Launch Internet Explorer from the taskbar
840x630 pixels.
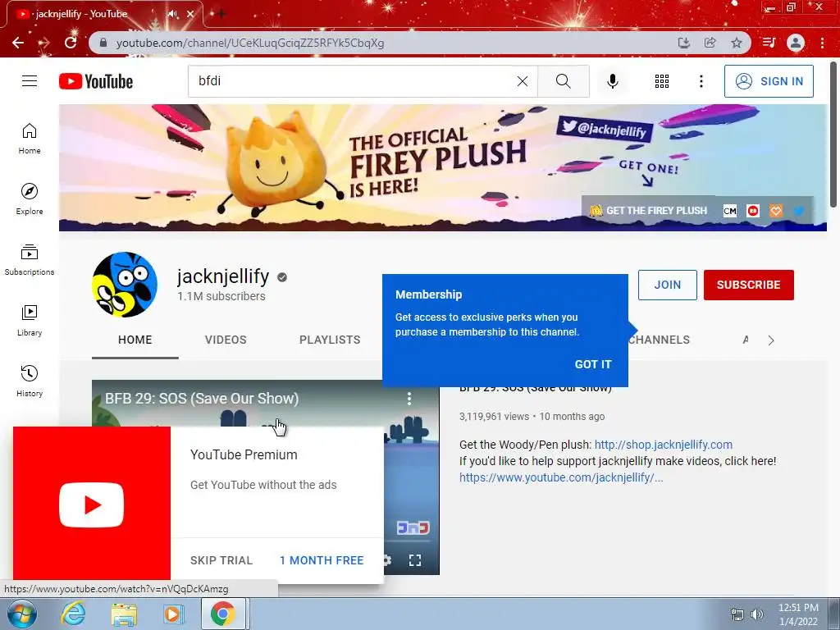[x=73, y=614]
